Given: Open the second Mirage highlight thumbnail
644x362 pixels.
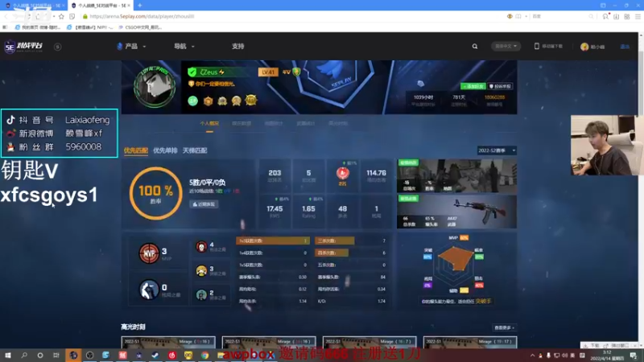Looking at the screenshot, I should tap(269, 342).
